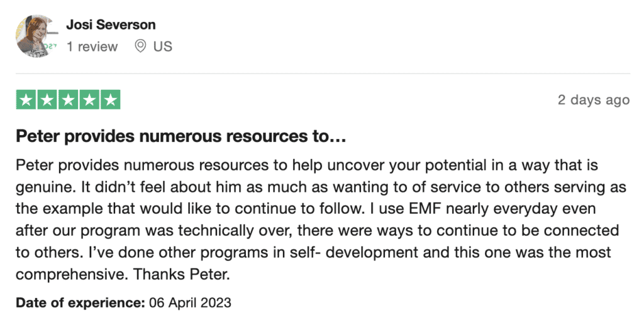Click the word 'genuine' in review body

click(x=42, y=188)
